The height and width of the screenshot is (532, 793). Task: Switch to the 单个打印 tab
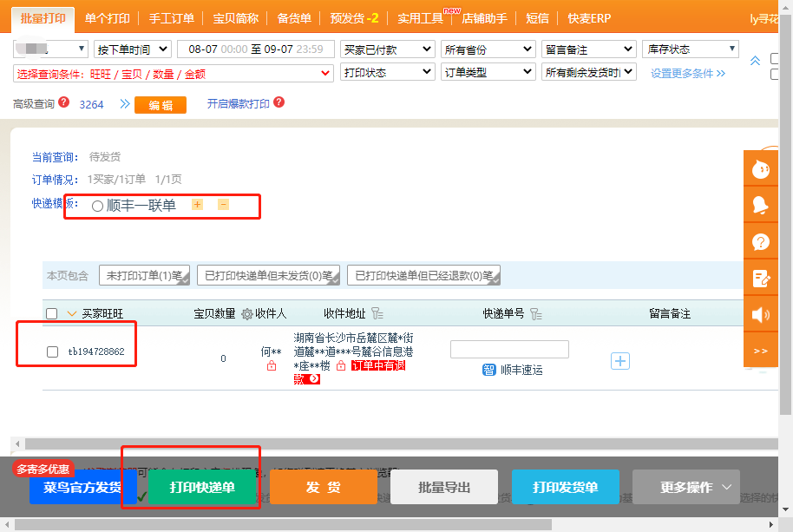[108, 19]
